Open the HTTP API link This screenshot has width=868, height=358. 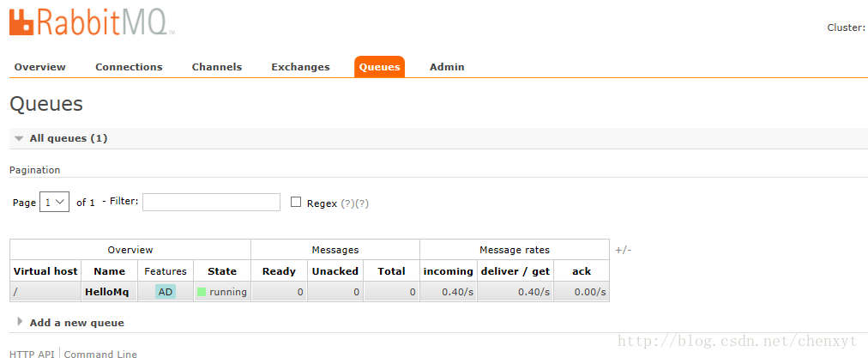(x=32, y=354)
